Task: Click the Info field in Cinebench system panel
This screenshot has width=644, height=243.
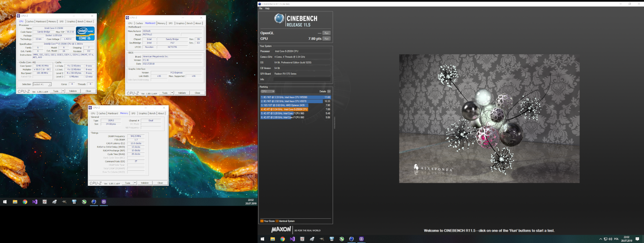Action: (302, 79)
